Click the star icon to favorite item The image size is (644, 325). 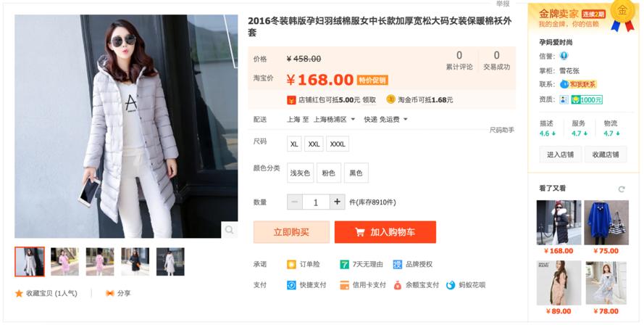pyautogui.click(x=19, y=293)
